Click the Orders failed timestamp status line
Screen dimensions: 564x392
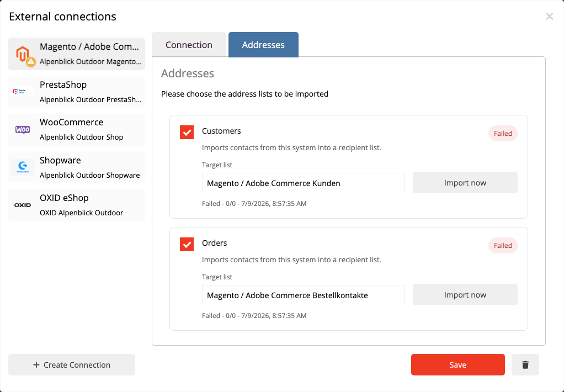(254, 315)
